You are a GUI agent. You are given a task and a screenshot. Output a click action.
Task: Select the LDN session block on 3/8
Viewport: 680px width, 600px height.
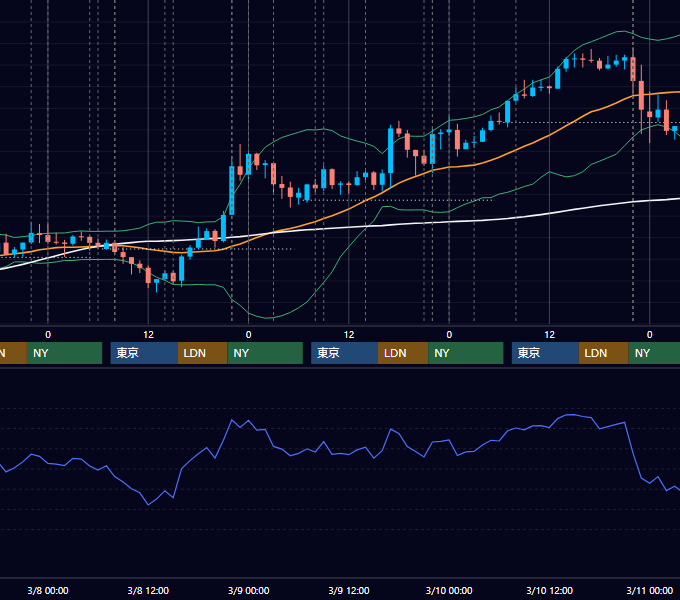(x=203, y=353)
